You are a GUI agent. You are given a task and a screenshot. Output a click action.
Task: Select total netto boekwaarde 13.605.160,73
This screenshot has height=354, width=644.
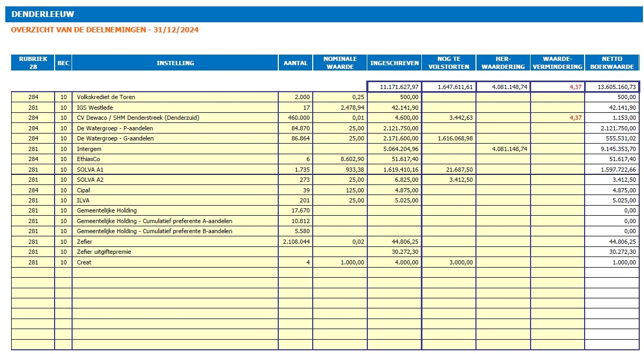click(612, 87)
